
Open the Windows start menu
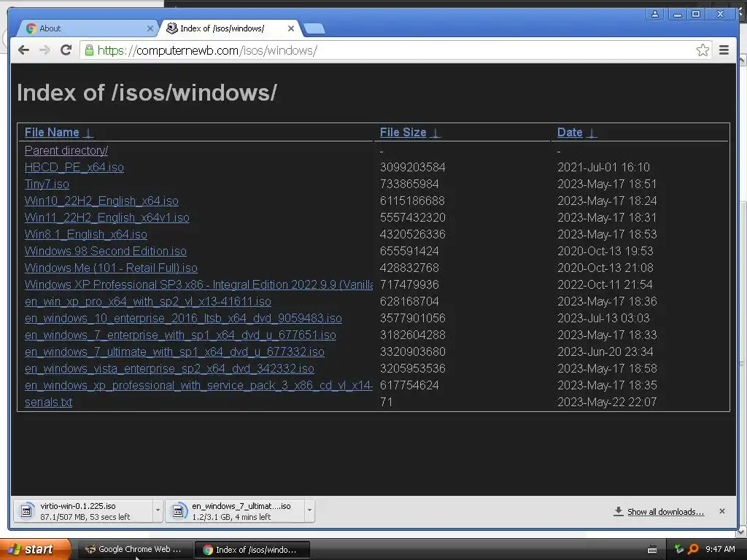pyautogui.click(x=35, y=550)
